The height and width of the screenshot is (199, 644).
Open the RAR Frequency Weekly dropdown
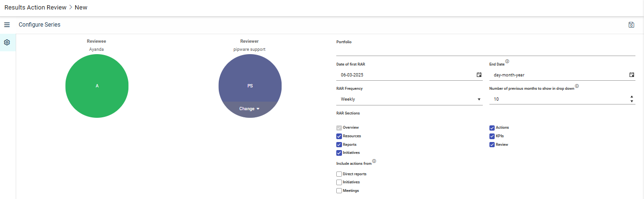point(409,99)
